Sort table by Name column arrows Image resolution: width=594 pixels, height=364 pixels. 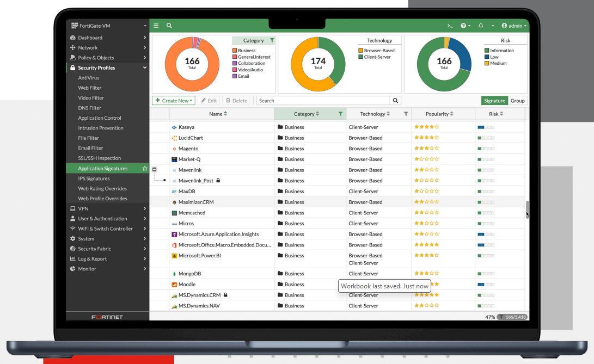tap(225, 114)
